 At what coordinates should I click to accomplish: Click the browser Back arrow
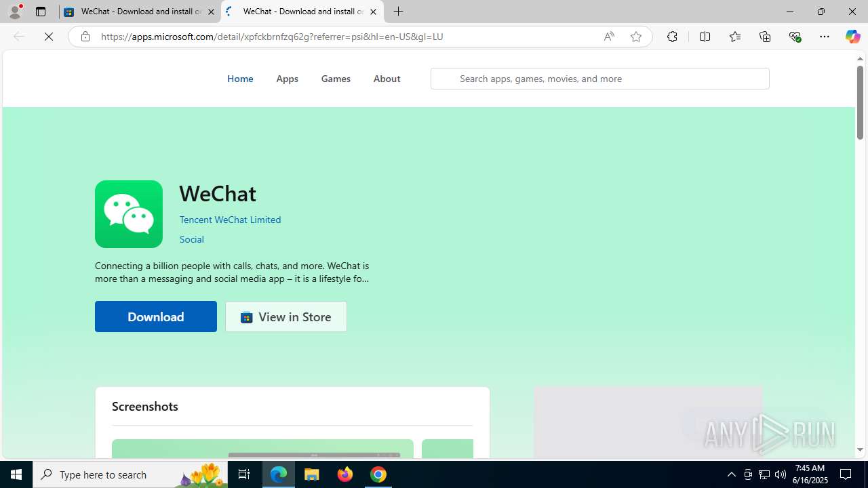pyautogui.click(x=19, y=37)
